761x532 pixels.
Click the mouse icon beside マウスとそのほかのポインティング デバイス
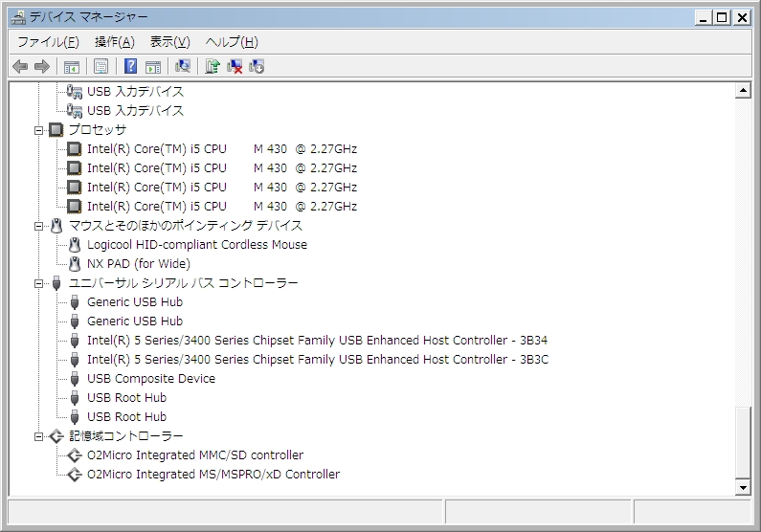[x=56, y=226]
